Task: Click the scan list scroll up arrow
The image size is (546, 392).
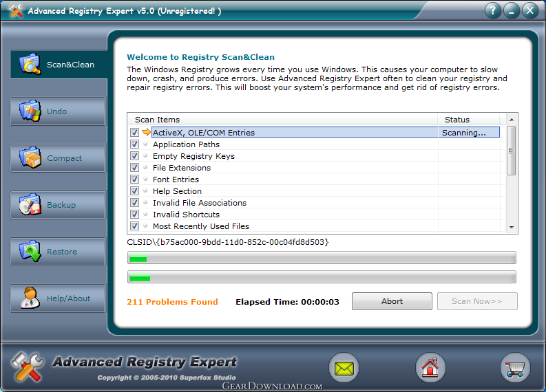Action: tap(512, 120)
